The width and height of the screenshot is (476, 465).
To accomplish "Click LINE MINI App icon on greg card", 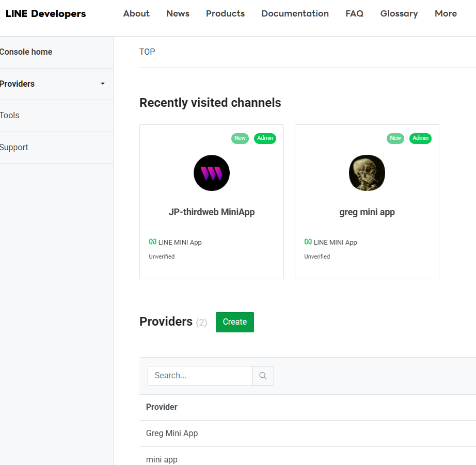I will [308, 242].
